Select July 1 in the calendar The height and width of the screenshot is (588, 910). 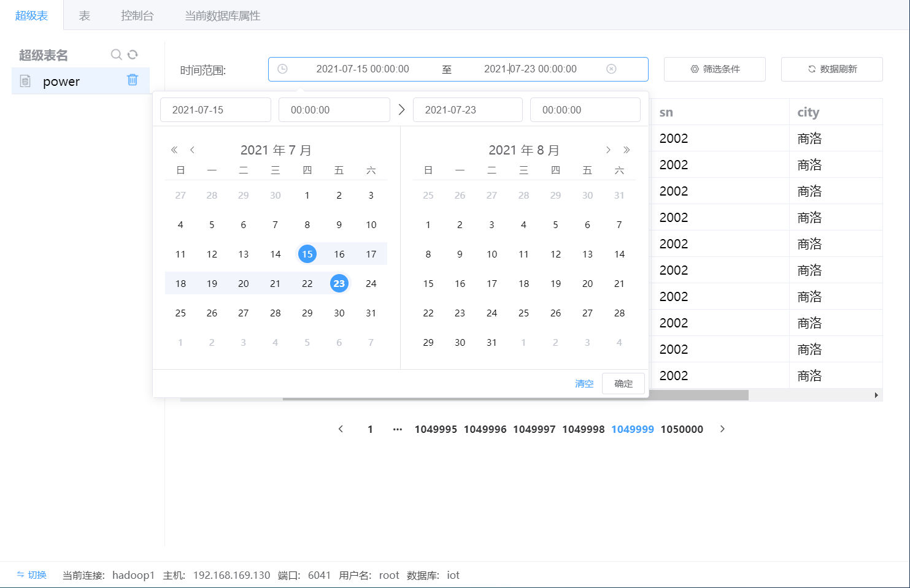pos(307,195)
